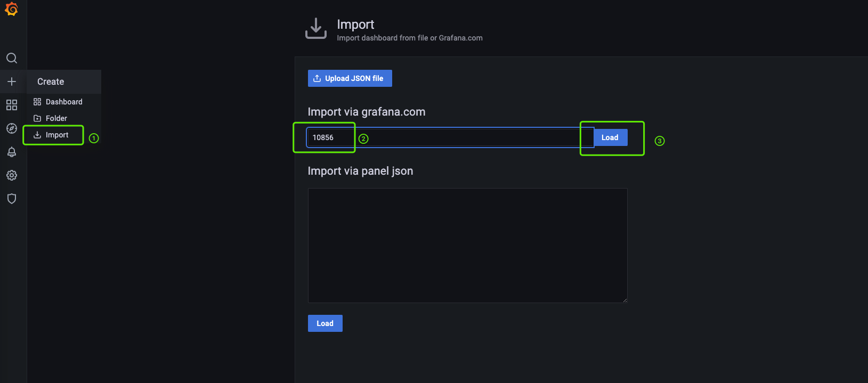Screen dimensions: 868x383
Task: Open the Alerting bell icon
Action: tap(12, 152)
